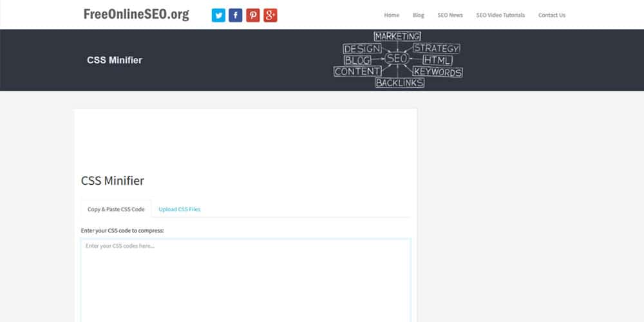644x322 pixels.
Task: Click the SEO mind-map banner image
Action: (397, 59)
